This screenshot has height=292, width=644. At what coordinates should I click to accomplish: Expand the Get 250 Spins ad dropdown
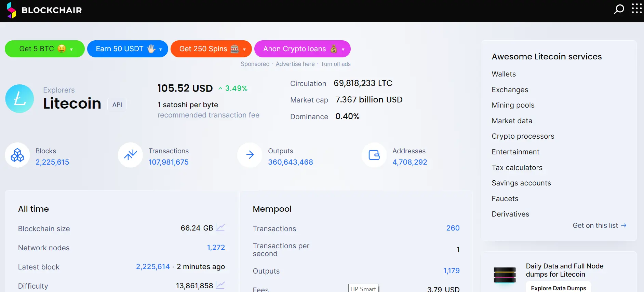[244, 50]
